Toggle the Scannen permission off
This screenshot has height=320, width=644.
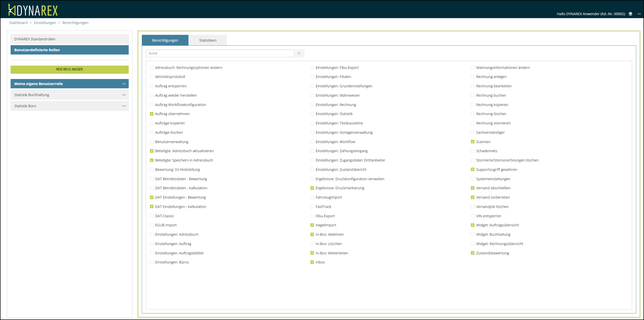pyautogui.click(x=473, y=142)
